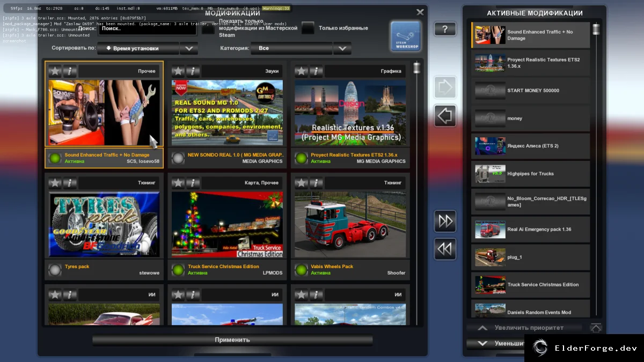Image resolution: width=644 pixels, height=362 pixels.
Task: Star the NEW SONIDO REAL 1.0 mod
Action: (178, 71)
